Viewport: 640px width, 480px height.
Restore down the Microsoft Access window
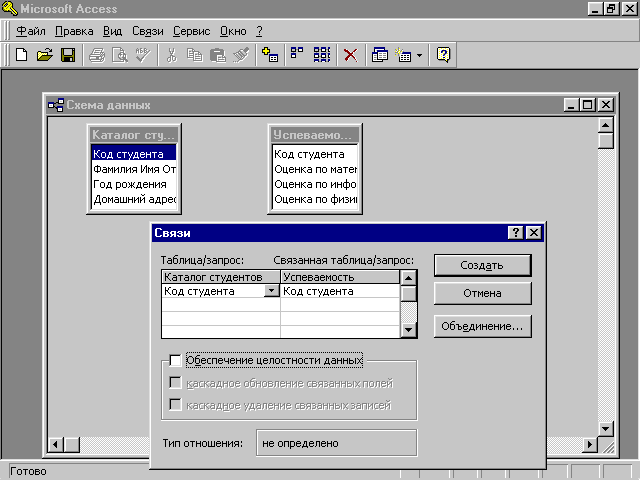pyautogui.click(x=611, y=9)
